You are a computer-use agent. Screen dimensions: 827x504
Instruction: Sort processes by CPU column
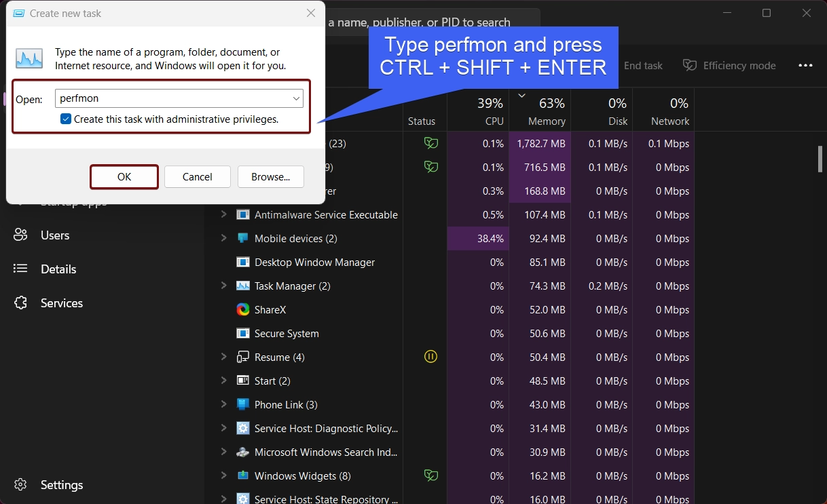478,111
